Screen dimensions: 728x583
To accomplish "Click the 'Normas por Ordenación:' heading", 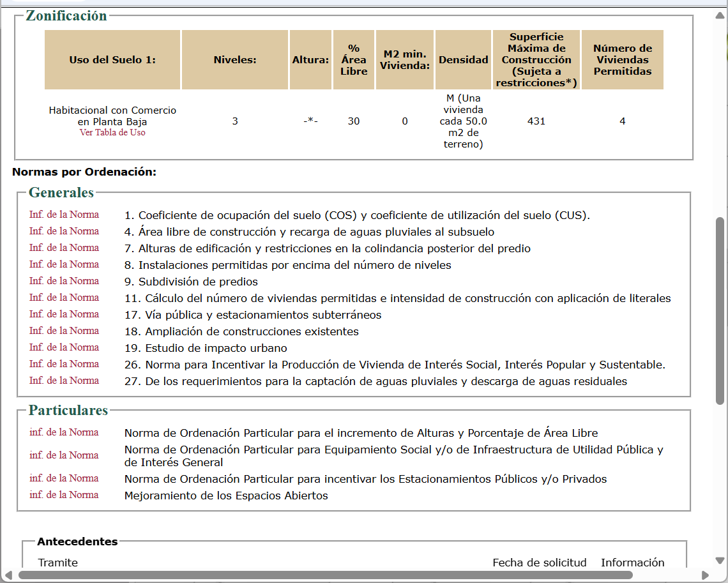I will coord(84,172).
